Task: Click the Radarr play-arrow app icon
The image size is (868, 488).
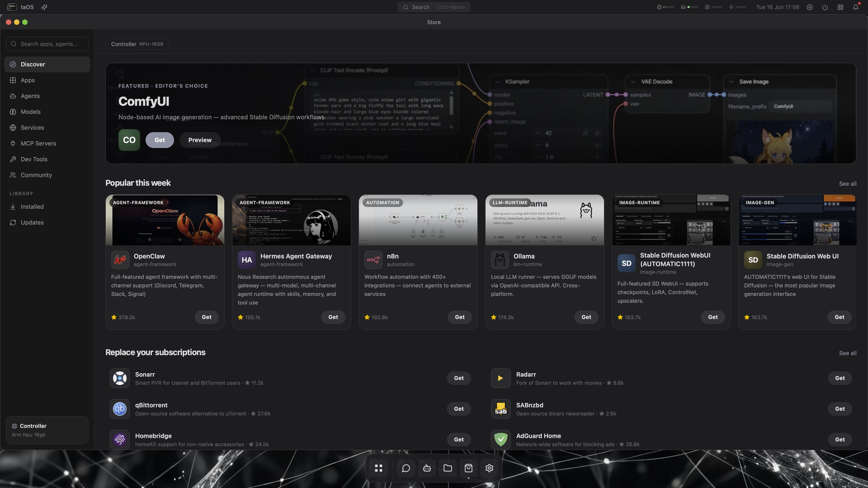Action: (x=501, y=378)
